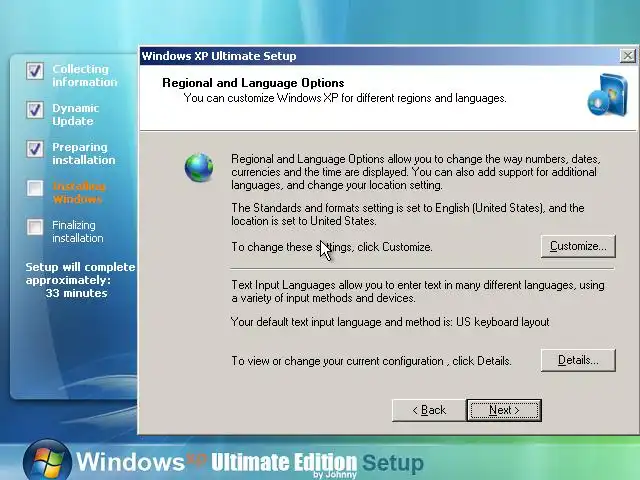The height and width of the screenshot is (480, 640).
Task: Click the Dynamic Update checkbox
Action: click(35, 110)
